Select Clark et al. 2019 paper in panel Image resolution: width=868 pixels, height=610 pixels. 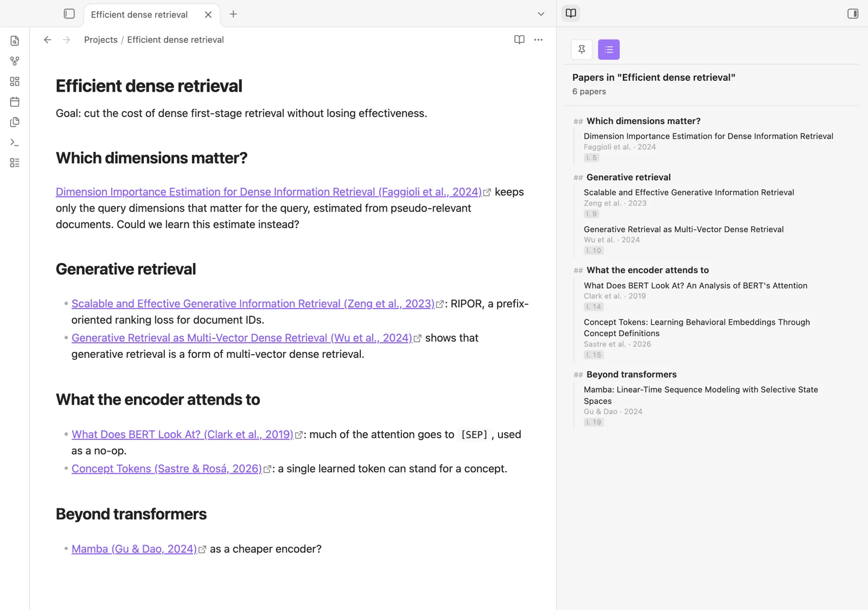point(695,296)
